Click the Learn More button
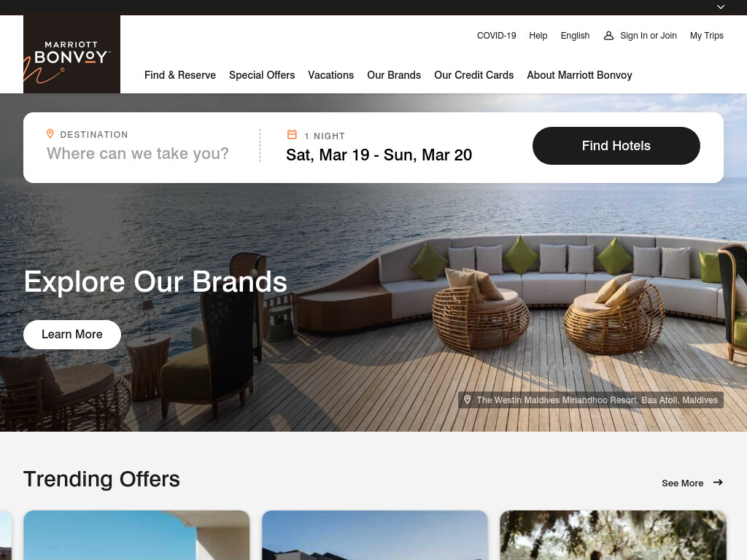 (x=72, y=334)
